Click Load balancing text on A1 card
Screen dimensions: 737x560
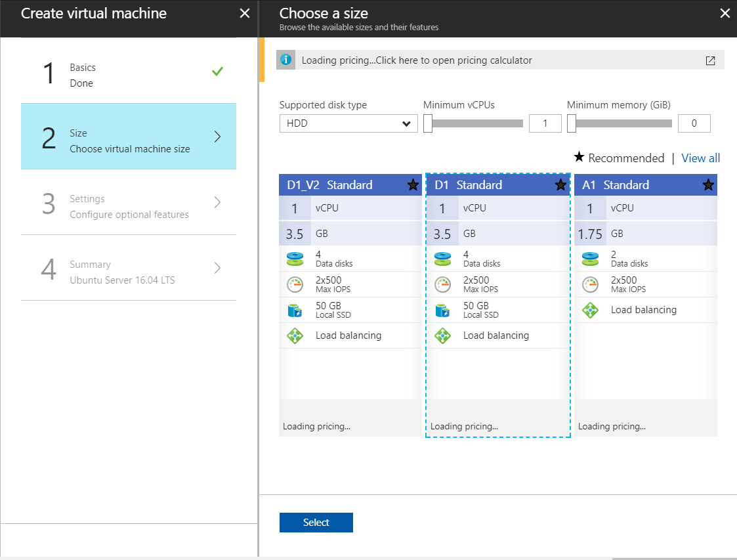pos(643,310)
